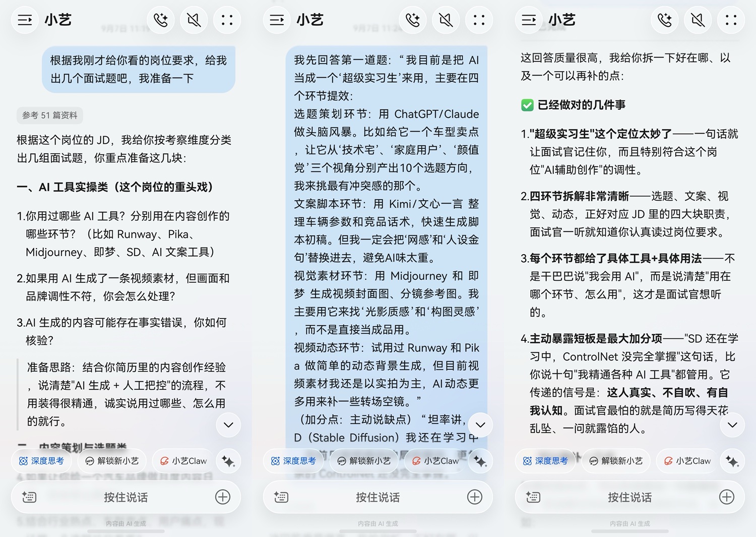This screenshot has width=756, height=537.
Task: Tap the line 视频动态环节：试用过 Runway
Action: [387, 348]
